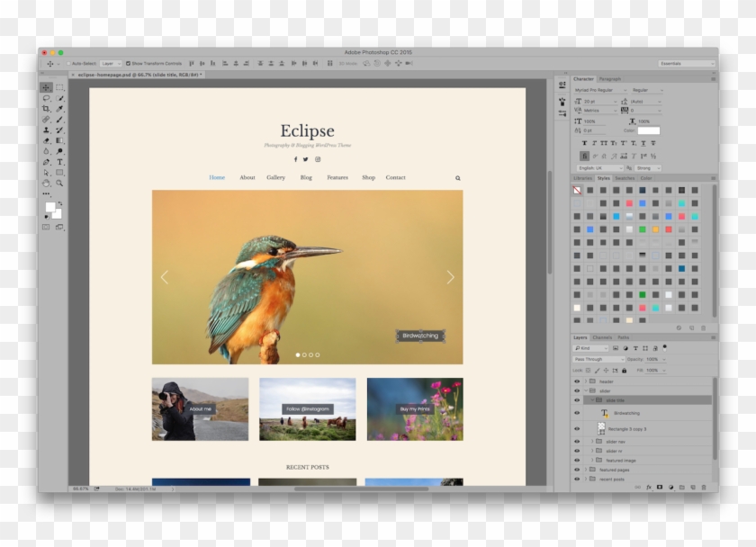The height and width of the screenshot is (547, 756).
Task: Select the Move tool
Action: pyautogui.click(x=44, y=86)
